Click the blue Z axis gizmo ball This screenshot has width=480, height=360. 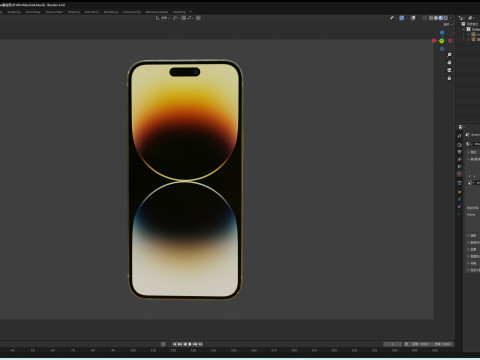click(442, 32)
